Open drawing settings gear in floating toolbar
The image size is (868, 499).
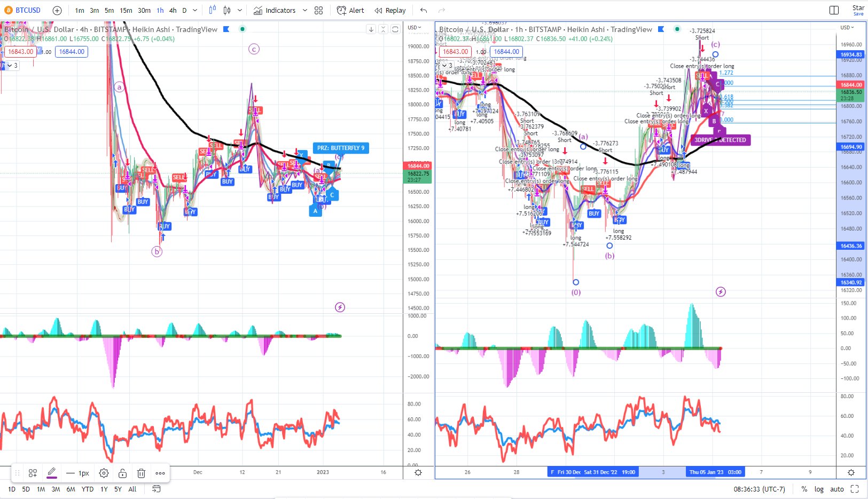click(104, 473)
